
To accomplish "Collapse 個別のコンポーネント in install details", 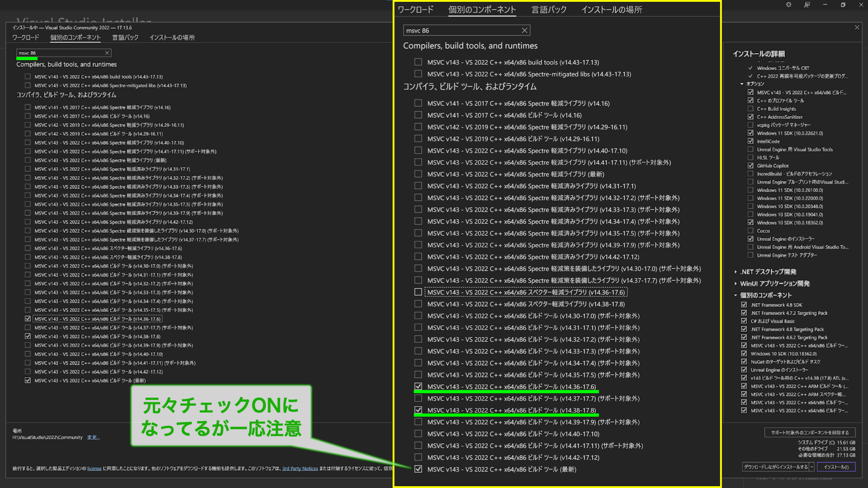I will tap(736, 295).
